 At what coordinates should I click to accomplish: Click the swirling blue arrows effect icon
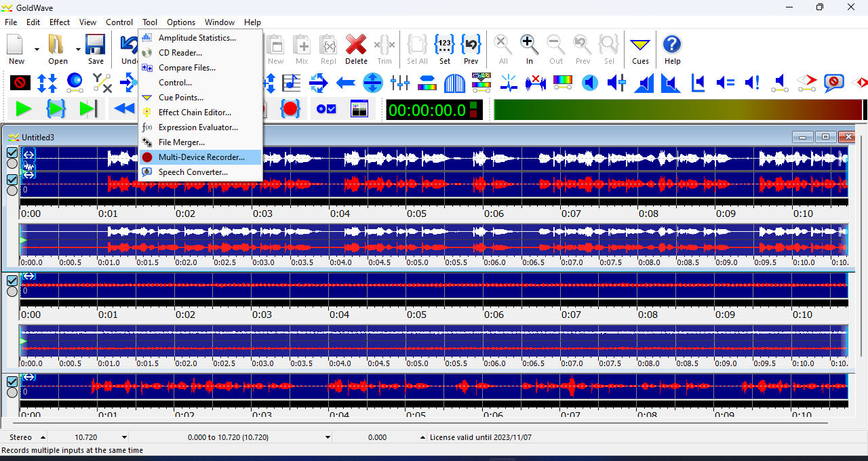point(319,83)
